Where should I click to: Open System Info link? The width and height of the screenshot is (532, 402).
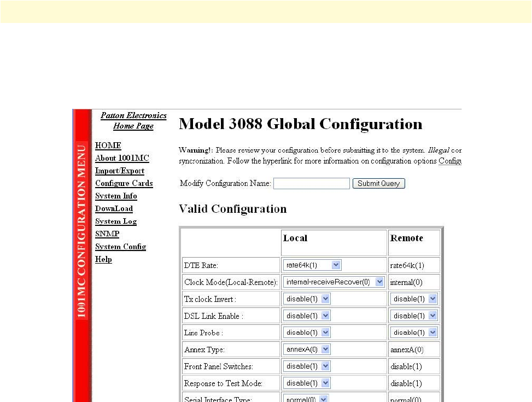point(116,196)
